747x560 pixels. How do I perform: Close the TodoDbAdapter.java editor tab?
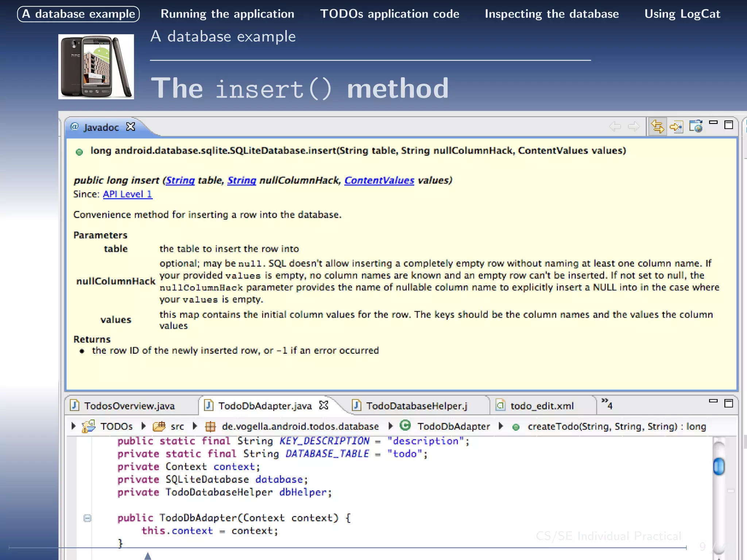pyautogui.click(x=324, y=405)
